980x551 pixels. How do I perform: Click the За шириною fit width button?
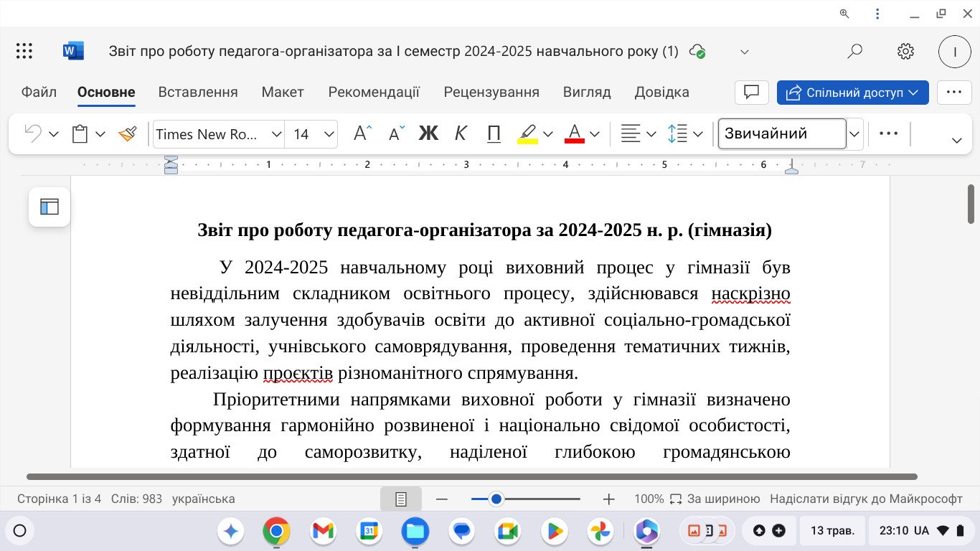[715, 499]
